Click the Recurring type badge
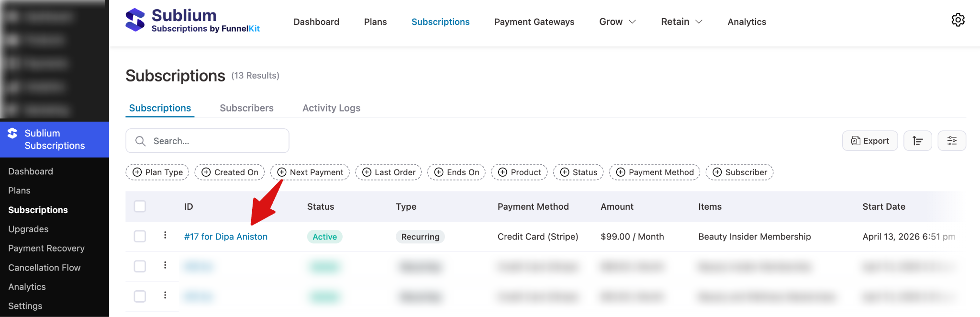Image resolution: width=980 pixels, height=317 pixels. pos(420,237)
